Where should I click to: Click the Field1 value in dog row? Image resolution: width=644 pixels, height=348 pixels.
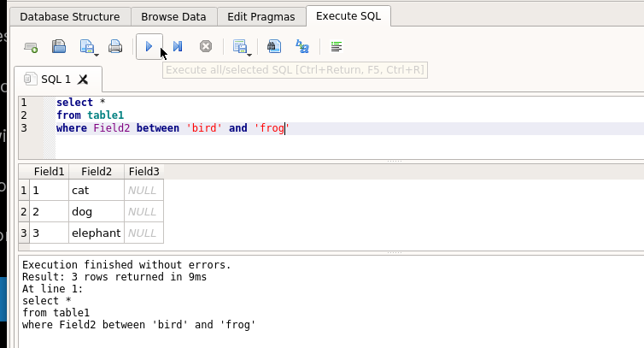tap(50, 211)
